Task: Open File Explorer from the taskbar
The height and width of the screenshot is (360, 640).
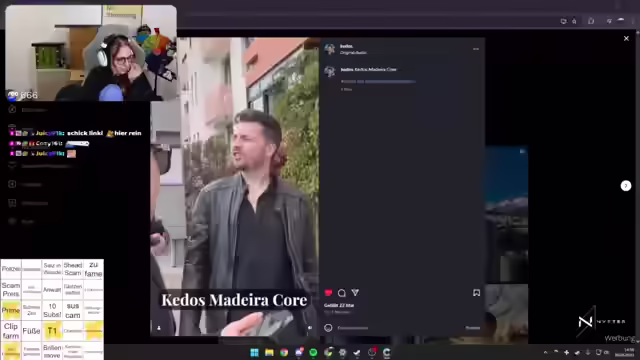Action: (x=269, y=352)
